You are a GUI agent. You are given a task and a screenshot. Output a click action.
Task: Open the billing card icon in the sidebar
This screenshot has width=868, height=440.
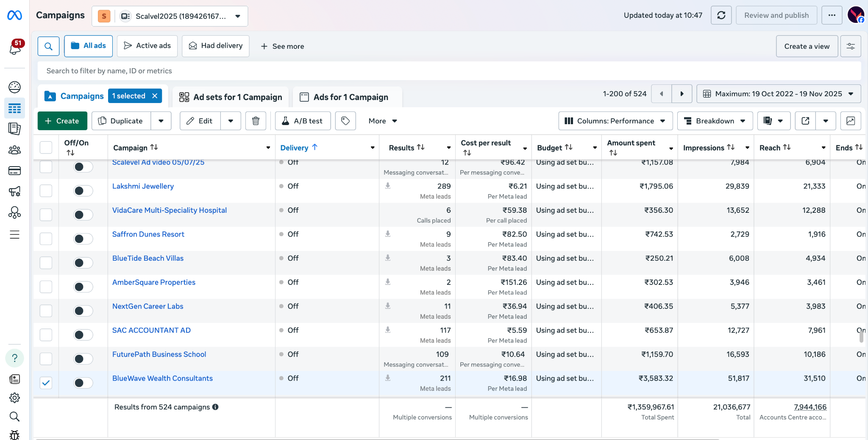click(x=14, y=171)
